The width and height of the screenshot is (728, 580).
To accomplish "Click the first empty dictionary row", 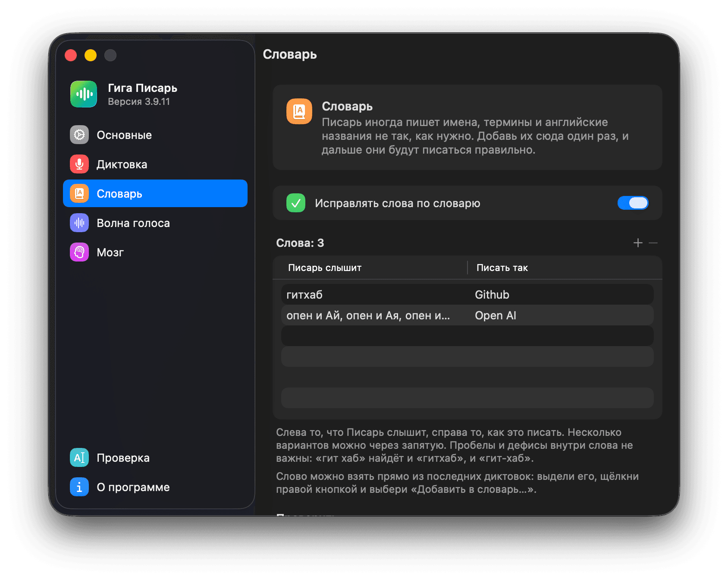I will pos(468,336).
